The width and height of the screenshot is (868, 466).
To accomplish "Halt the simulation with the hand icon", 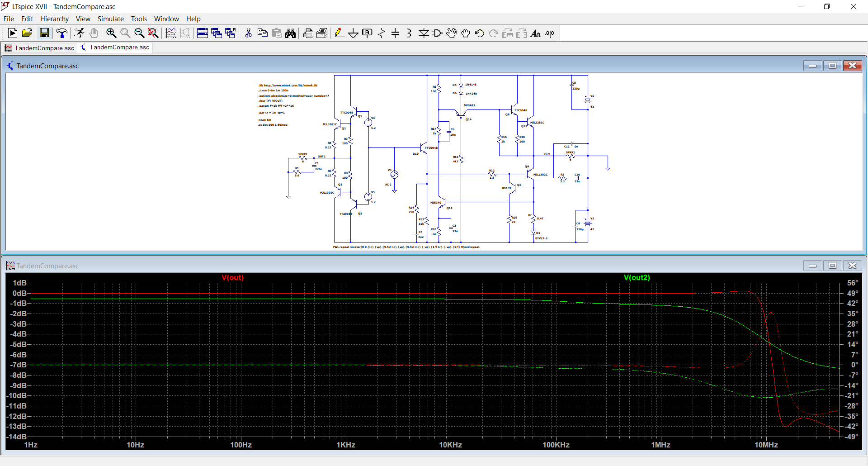I will click(94, 33).
